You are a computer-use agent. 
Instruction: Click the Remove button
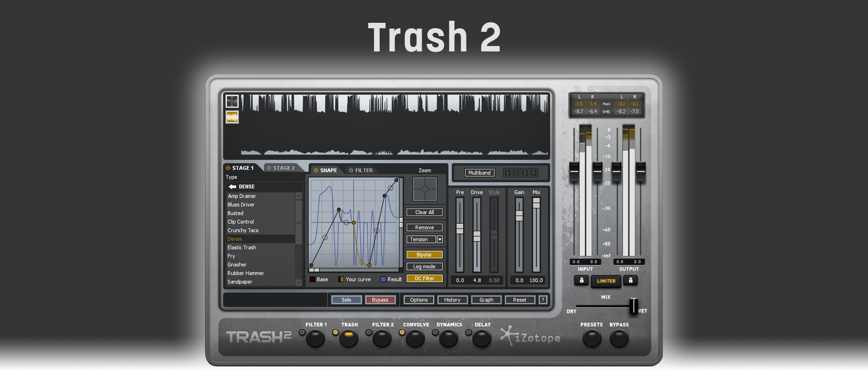click(425, 227)
